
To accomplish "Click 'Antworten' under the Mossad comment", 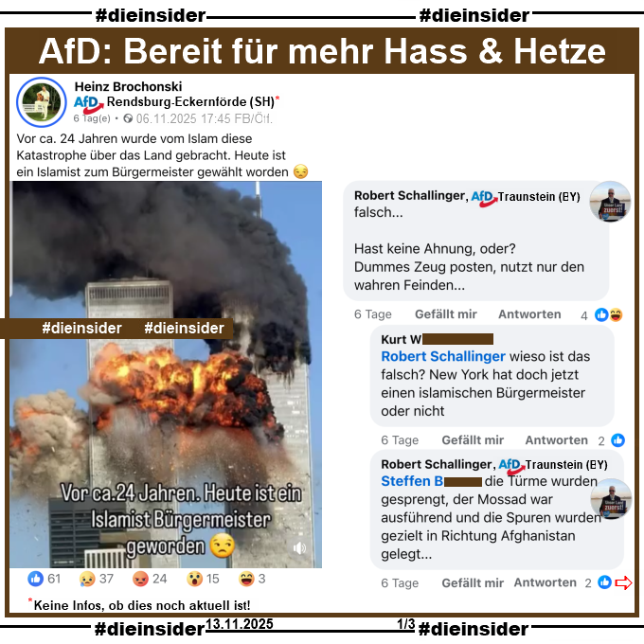I will coord(545,582).
